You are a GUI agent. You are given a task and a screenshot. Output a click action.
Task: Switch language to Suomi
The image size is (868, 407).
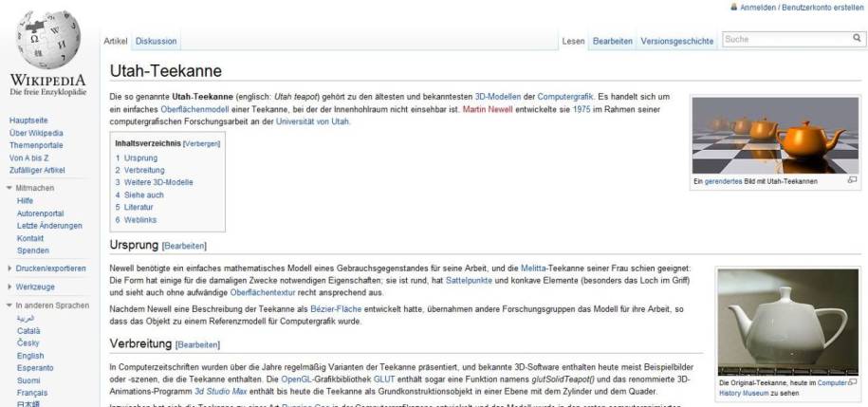(28, 381)
